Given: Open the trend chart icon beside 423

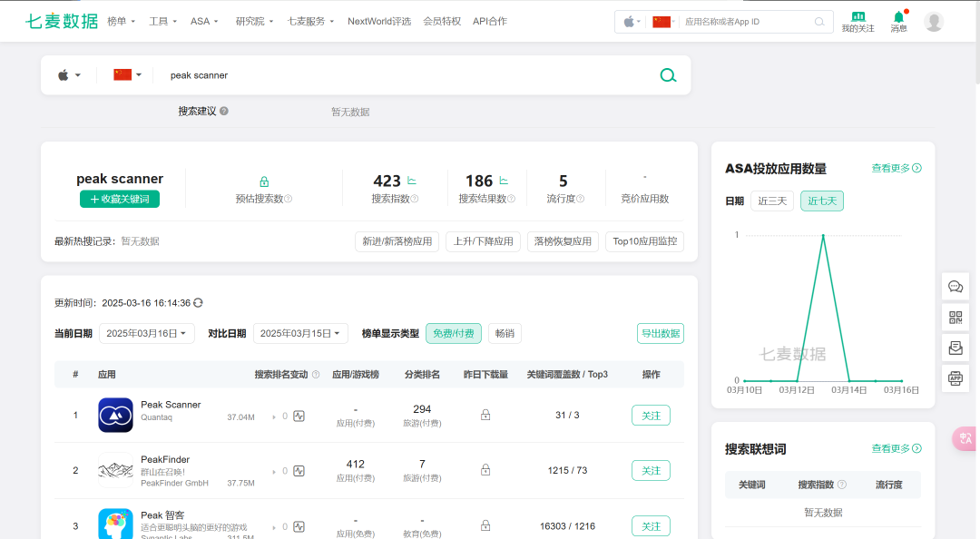Looking at the screenshot, I should (x=412, y=181).
